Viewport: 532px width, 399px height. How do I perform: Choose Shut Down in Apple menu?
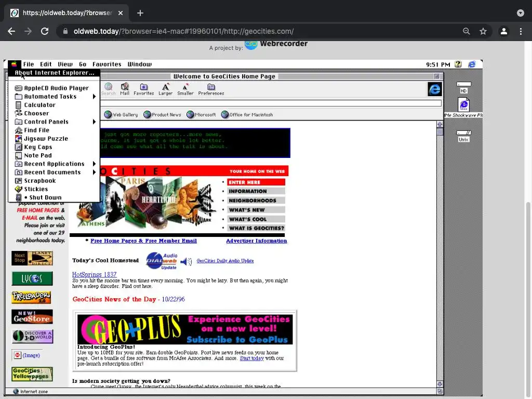pos(54,197)
